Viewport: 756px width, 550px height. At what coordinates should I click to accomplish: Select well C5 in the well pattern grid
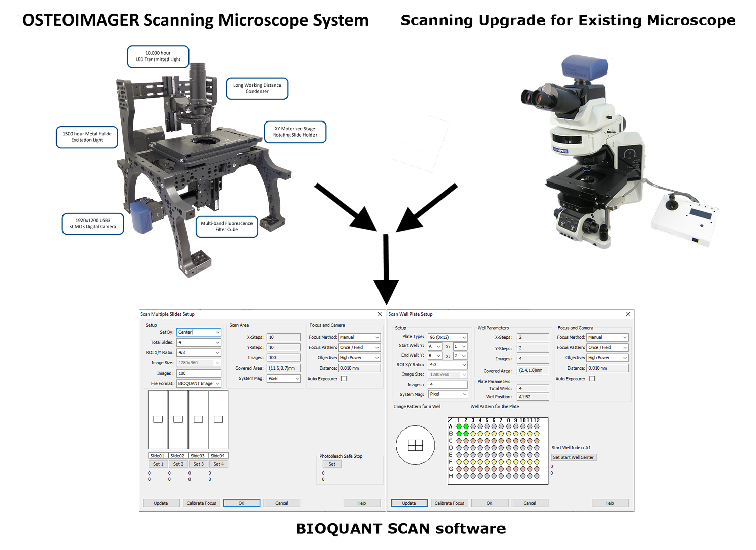click(487, 441)
